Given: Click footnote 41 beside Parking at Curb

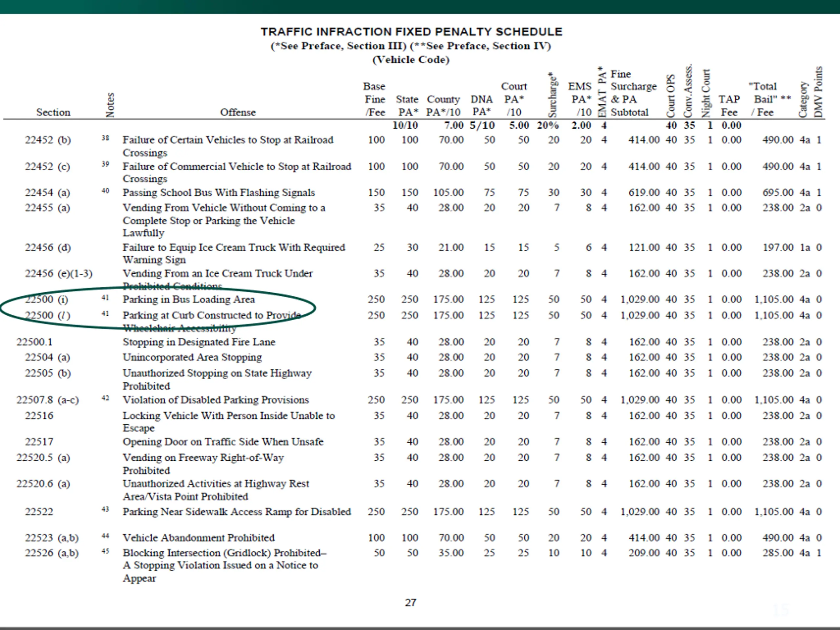Looking at the screenshot, I should 105,314.
